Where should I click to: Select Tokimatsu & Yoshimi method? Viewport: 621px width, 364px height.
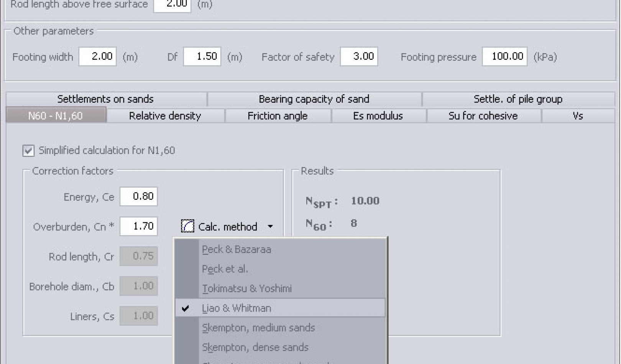(247, 289)
